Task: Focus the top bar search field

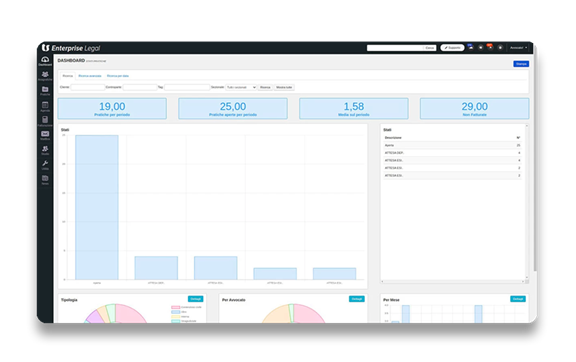Action: tap(395, 48)
